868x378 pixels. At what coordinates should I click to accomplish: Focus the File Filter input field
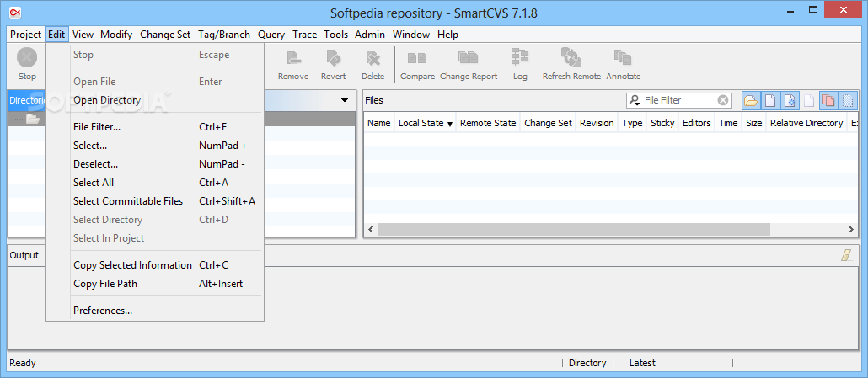(680, 100)
